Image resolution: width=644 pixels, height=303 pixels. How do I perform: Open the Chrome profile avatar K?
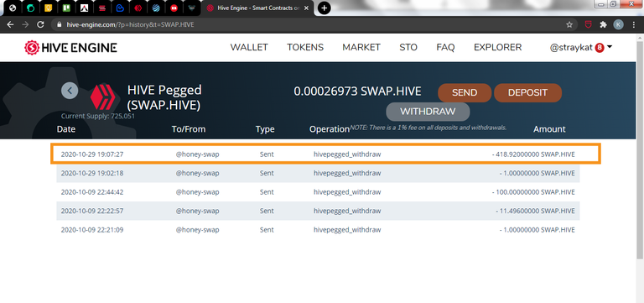coord(618,24)
